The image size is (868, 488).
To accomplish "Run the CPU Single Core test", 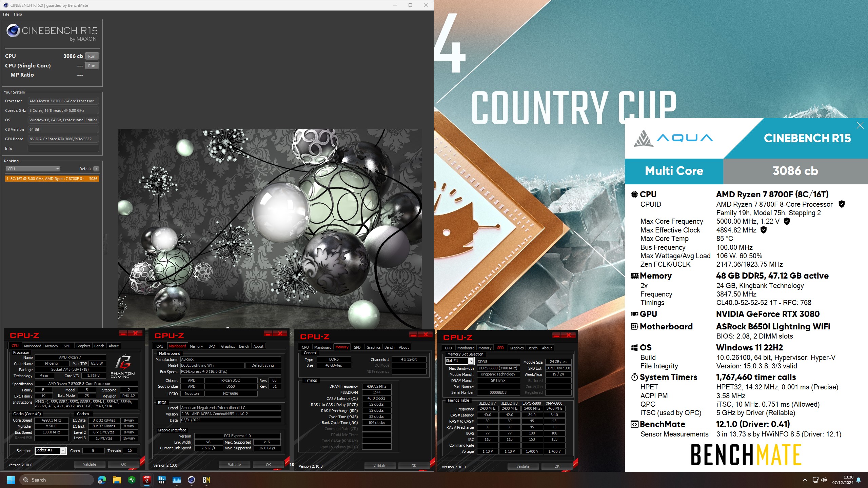I will [x=92, y=66].
